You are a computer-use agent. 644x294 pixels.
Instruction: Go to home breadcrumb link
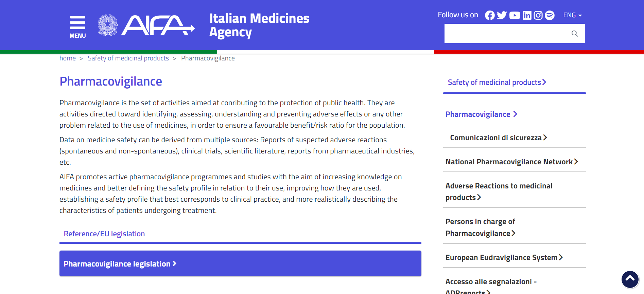tap(67, 58)
